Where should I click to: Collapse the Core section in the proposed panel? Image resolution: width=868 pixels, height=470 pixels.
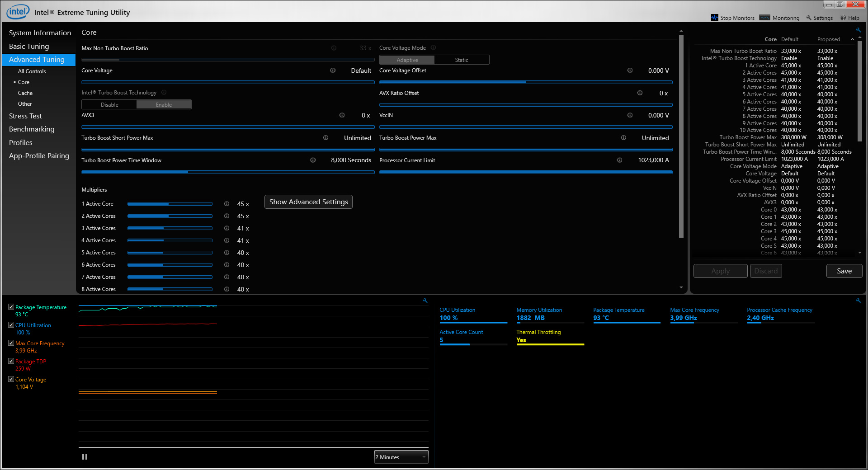[x=852, y=39]
